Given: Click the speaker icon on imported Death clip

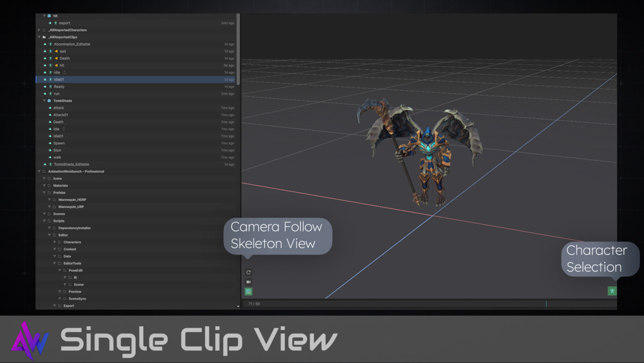Looking at the screenshot, I should [x=56, y=58].
